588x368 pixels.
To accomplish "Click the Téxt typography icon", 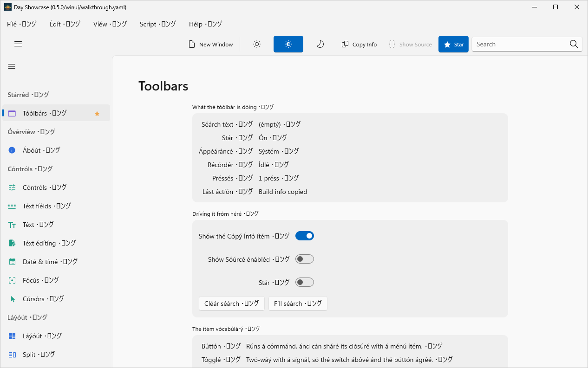I will pos(12,225).
